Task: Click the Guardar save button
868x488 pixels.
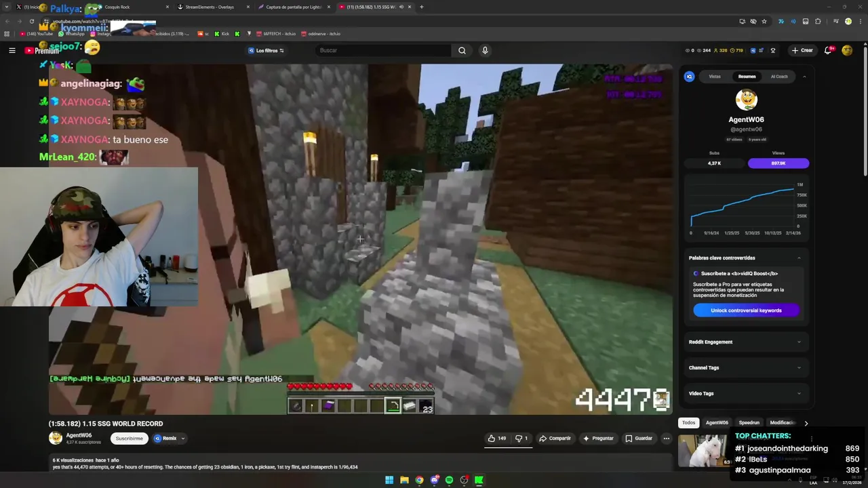Action: point(639,439)
